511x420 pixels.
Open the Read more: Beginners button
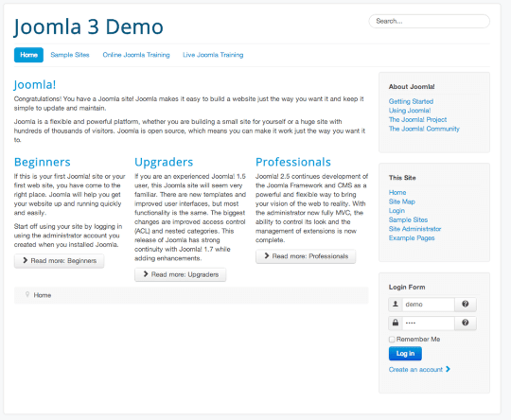point(59,261)
